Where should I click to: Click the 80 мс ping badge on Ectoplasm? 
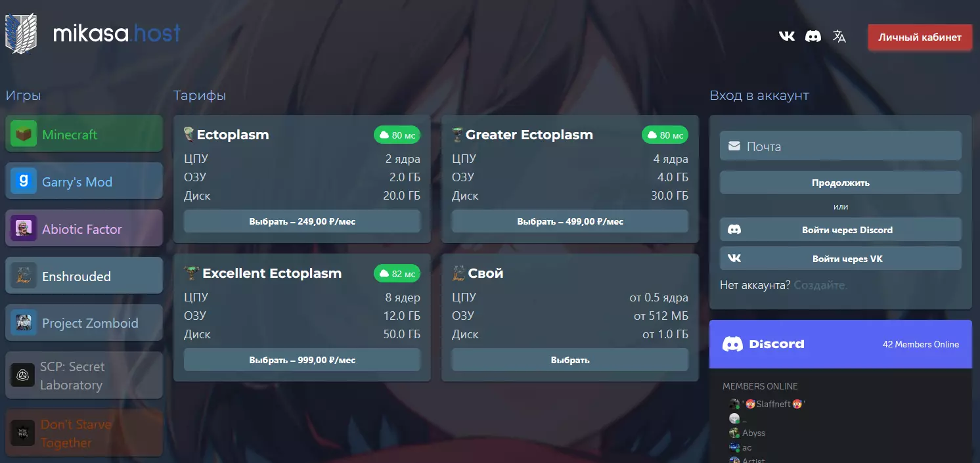pyautogui.click(x=397, y=135)
